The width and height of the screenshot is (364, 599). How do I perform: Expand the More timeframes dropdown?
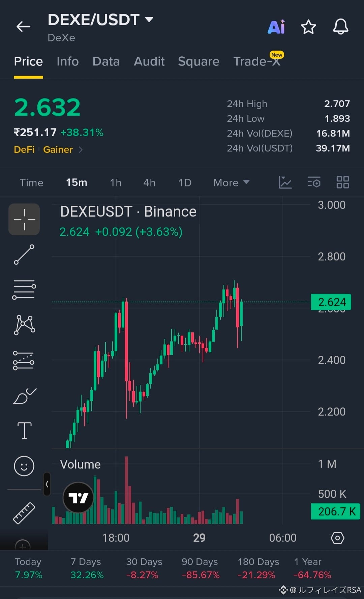pyautogui.click(x=231, y=182)
